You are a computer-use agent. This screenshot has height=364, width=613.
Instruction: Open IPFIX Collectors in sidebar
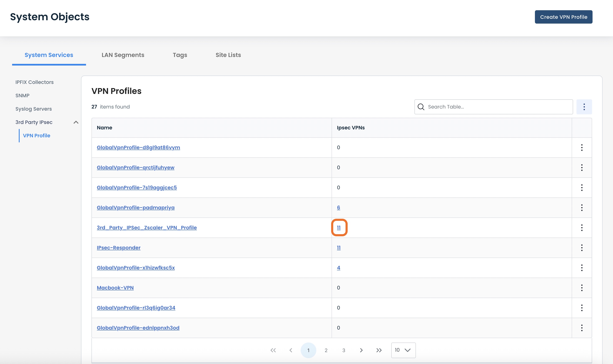point(34,82)
